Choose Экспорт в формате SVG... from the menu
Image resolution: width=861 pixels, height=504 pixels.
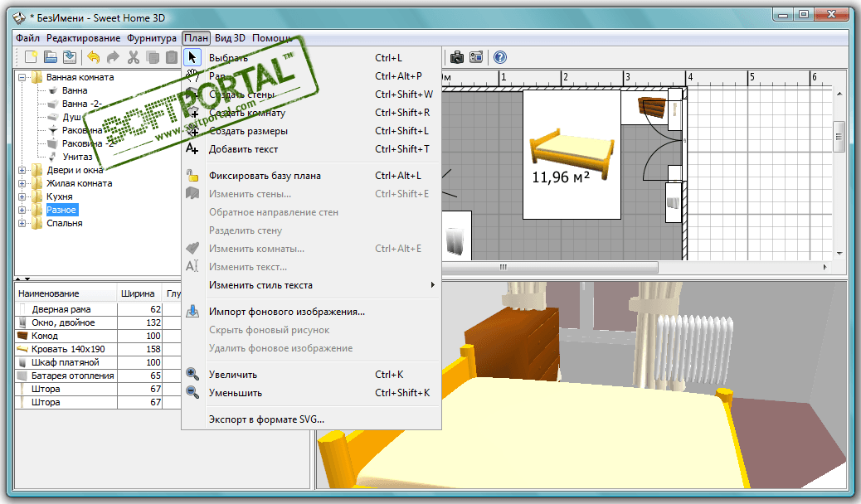point(311,419)
